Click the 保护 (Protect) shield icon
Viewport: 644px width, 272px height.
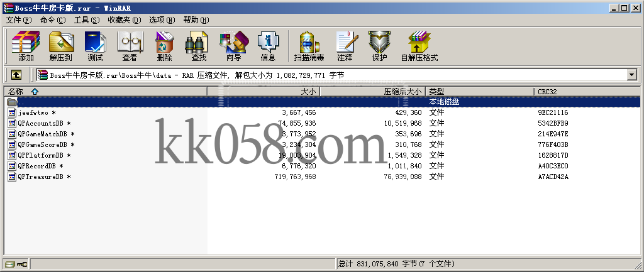379,42
